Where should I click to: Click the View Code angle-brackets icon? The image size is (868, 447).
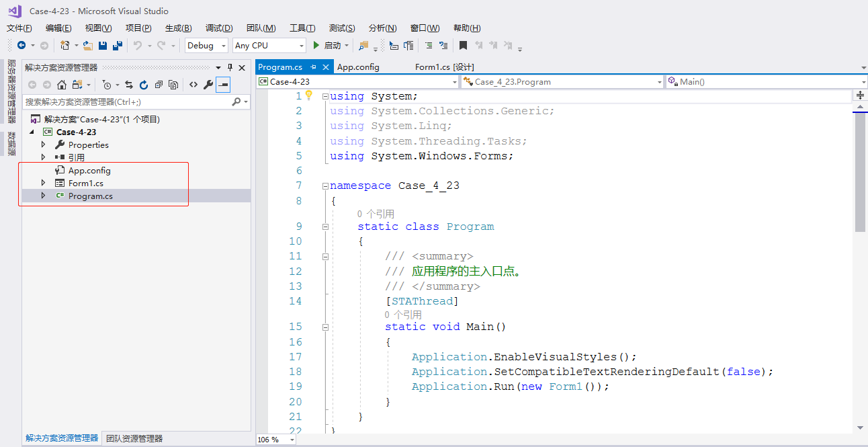pyautogui.click(x=193, y=85)
